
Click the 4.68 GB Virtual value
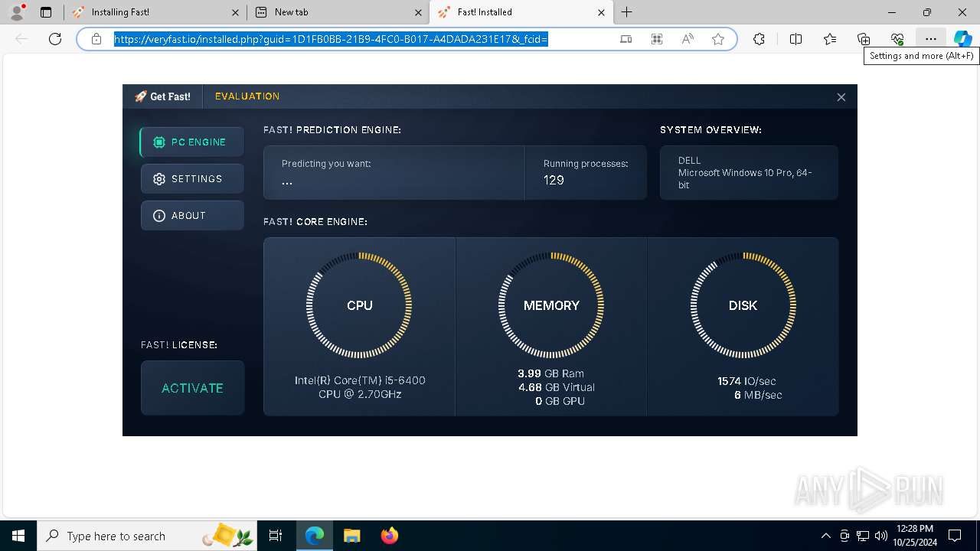[x=556, y=387]
